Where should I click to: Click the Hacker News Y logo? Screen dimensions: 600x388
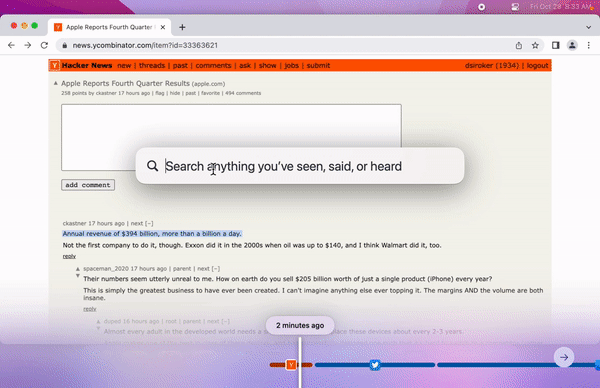click(x=54, y=65)
